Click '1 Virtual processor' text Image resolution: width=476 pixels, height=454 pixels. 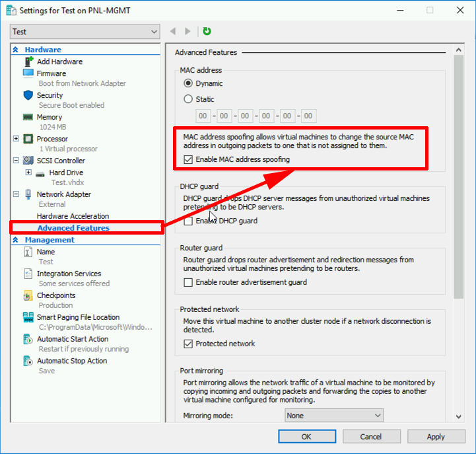coord(69,149)
